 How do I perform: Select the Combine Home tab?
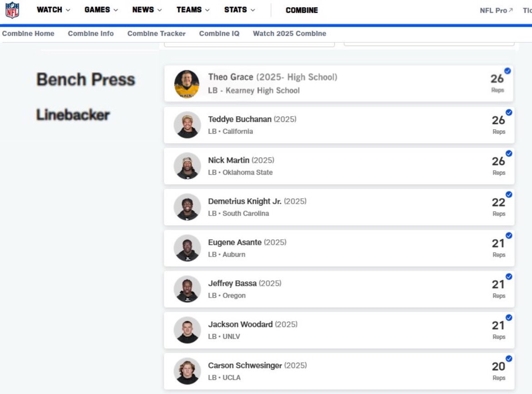[28, 34]
